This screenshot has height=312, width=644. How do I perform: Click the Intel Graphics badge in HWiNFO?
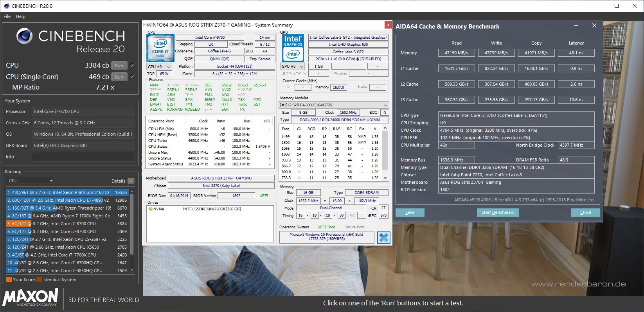(293, 48)
